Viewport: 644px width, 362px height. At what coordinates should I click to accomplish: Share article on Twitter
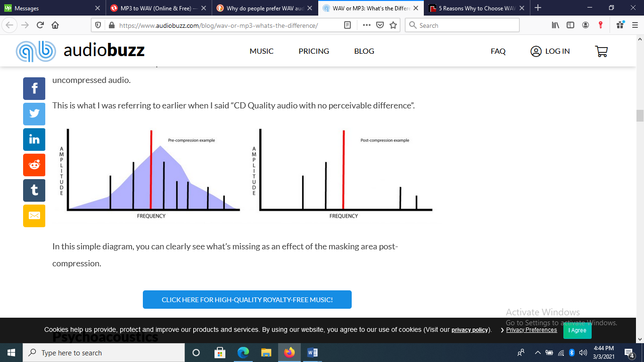click(x=34, y=114)
